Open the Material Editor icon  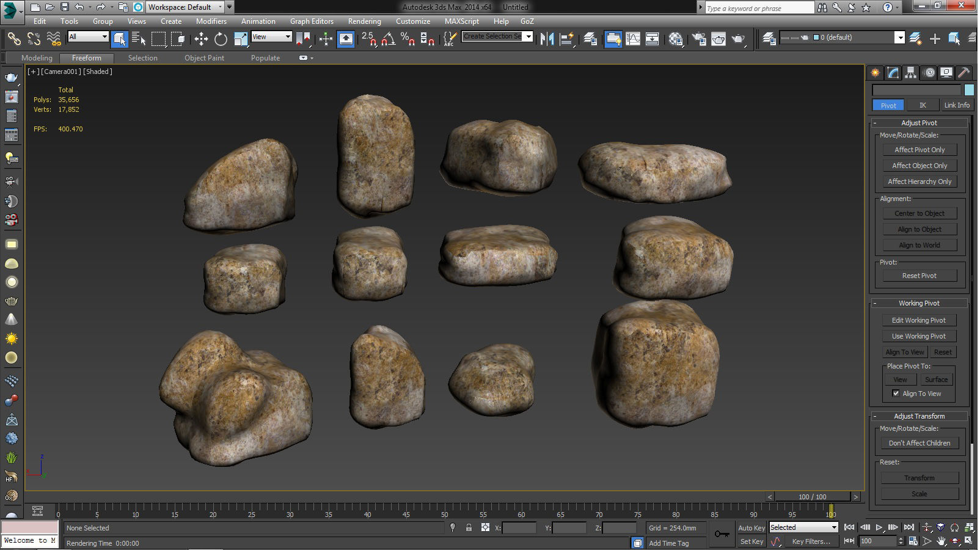(676, 38)
